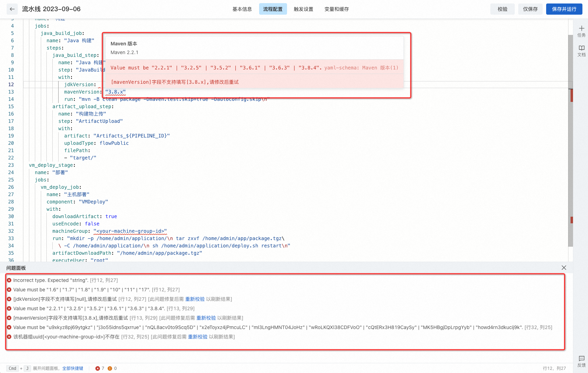Click the 仅保存 button
The image size is (588, 373).
[530, 9]
